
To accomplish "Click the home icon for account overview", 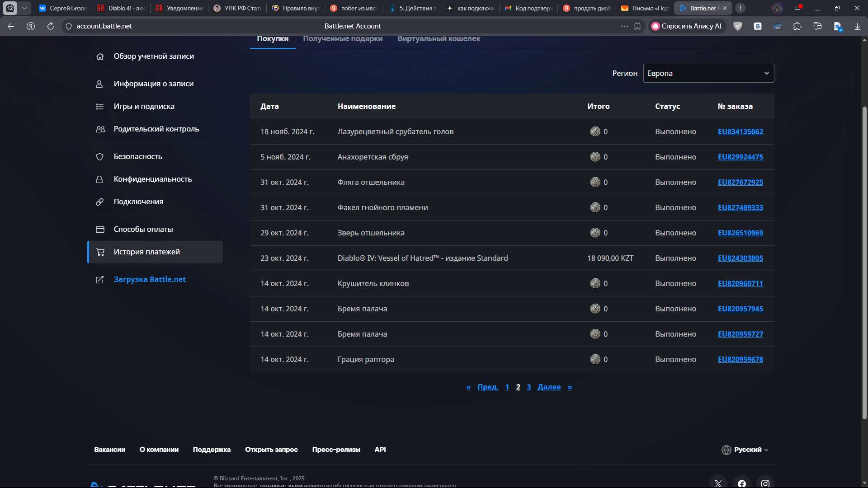I will [x=100, y=56].
